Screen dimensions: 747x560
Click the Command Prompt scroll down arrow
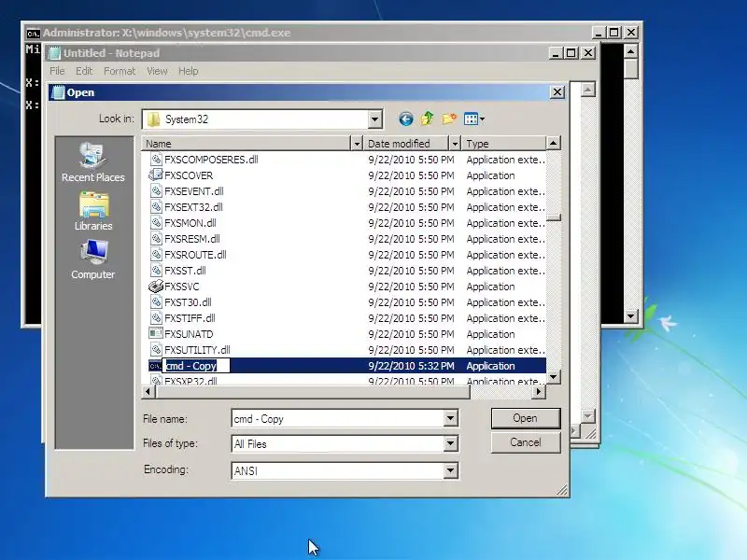coord(631,315)
